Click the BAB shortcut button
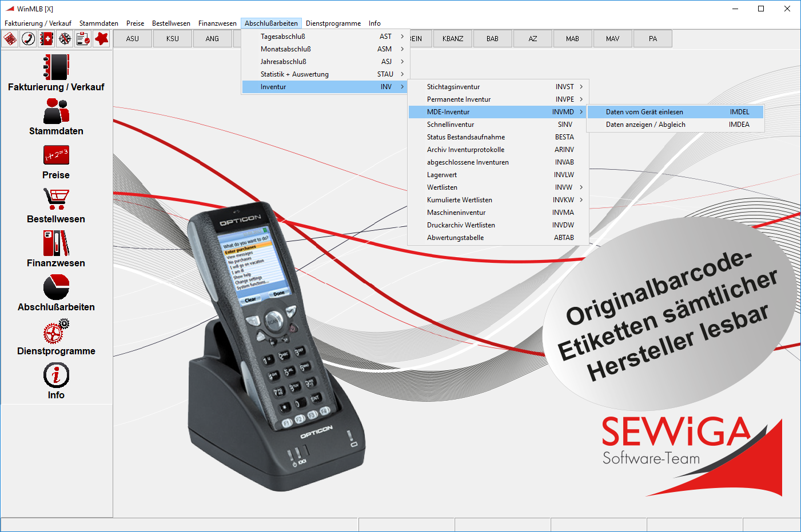The height and width of the screenshot is (532, 801). 493,39
